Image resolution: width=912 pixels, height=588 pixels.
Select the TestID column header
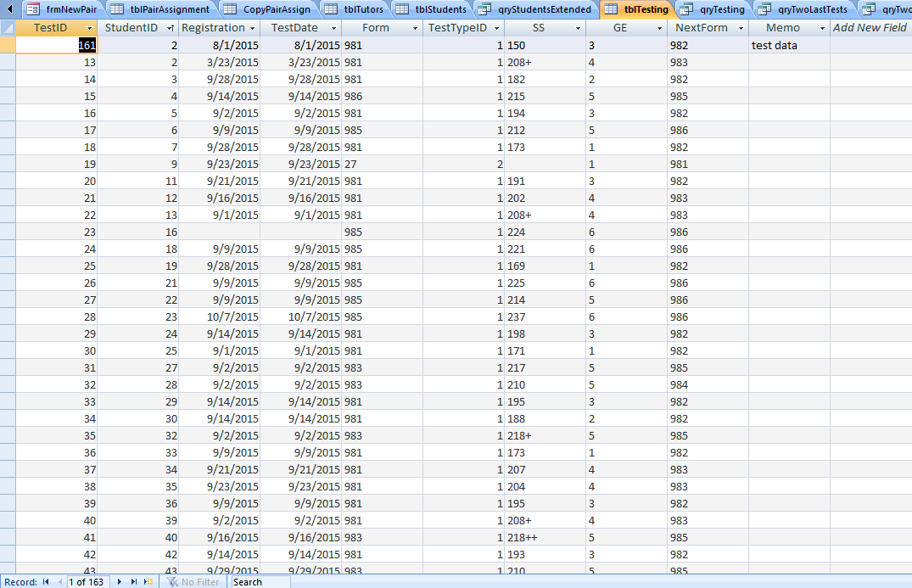(50, 27)
